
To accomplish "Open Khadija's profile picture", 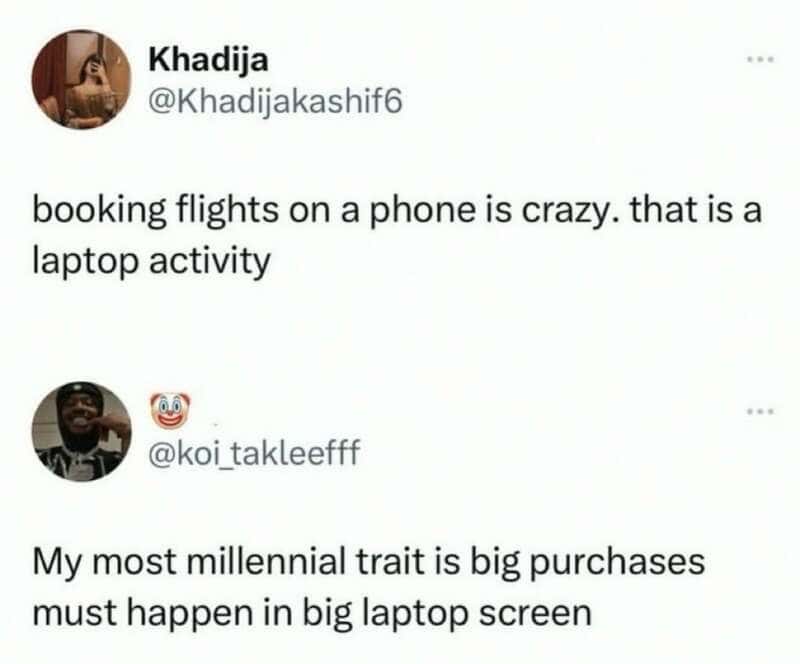I will pyautogui.click(x=82, y=79).
